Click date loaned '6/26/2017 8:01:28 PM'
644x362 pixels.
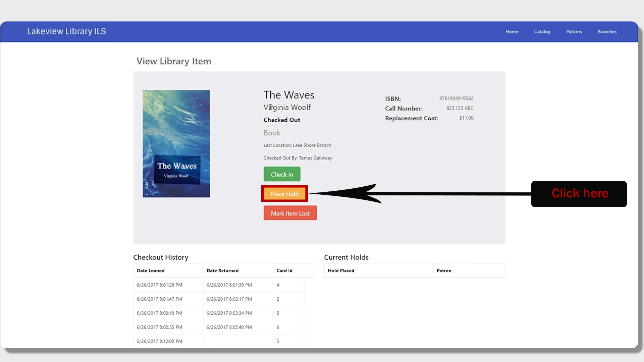159,285
